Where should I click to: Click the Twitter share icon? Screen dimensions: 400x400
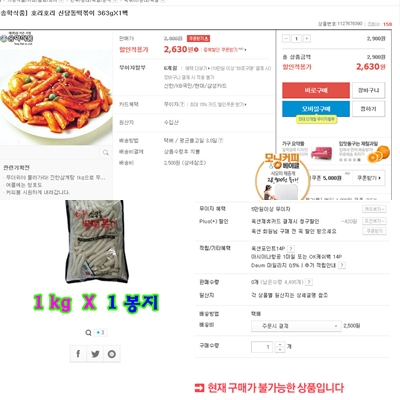[95, 354]
